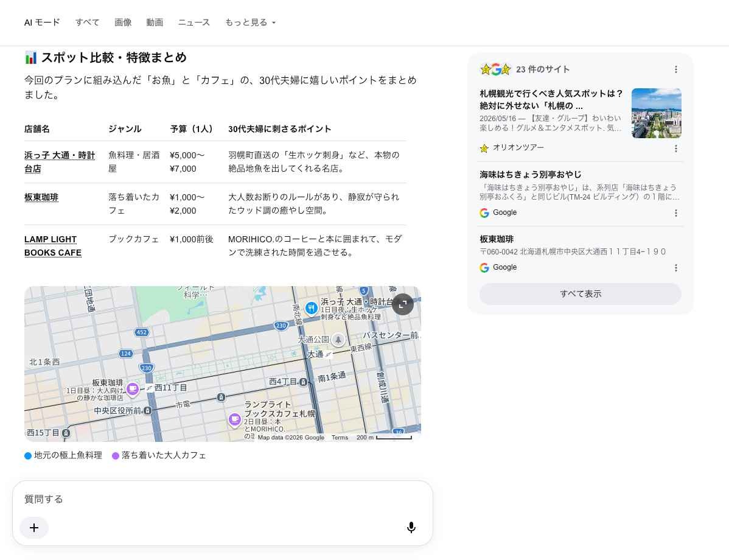The height and width of the screenshot is (560, 729).
Task: Open options menu for 23 件のサイト
Action: tap(676, 69)
